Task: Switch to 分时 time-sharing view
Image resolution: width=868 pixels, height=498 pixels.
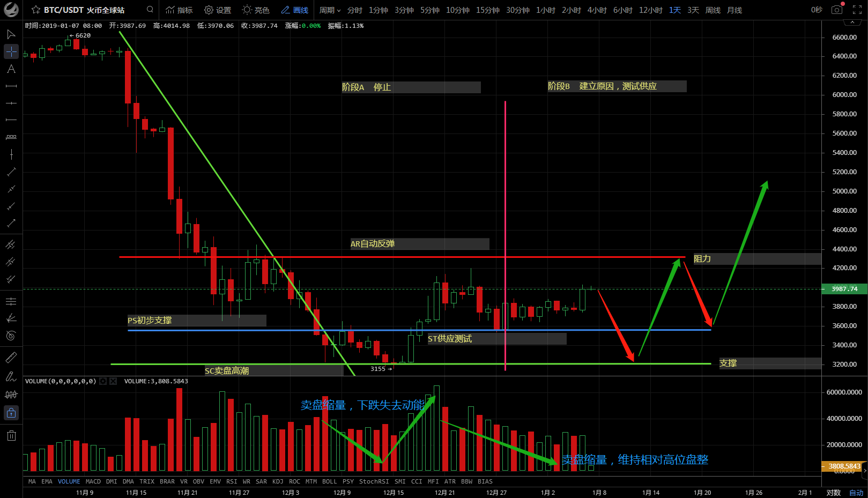Action: tap(355, 10)
